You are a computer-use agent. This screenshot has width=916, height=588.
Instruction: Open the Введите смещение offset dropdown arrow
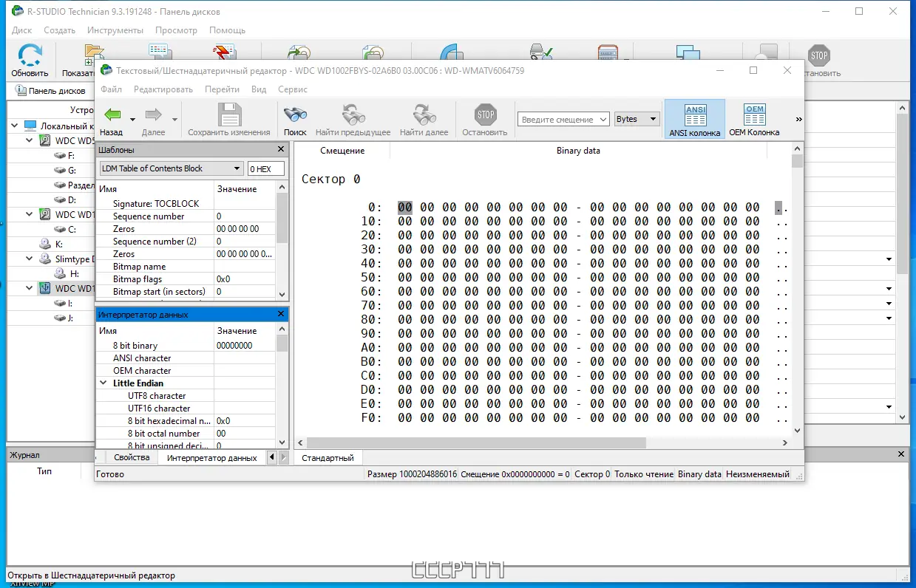603,119
